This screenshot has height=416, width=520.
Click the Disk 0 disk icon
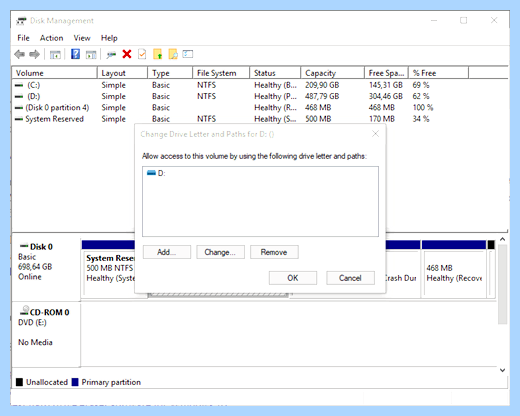click(x=24, y=246)
